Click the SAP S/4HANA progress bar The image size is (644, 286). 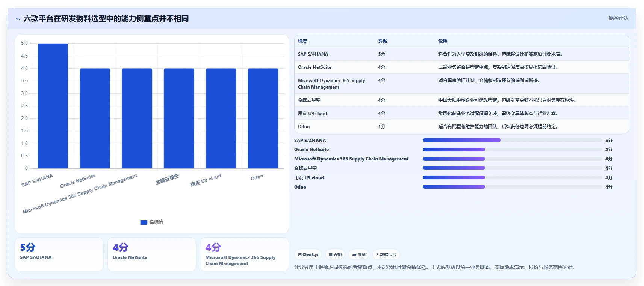pyautogui.click(x=512, y=140)
